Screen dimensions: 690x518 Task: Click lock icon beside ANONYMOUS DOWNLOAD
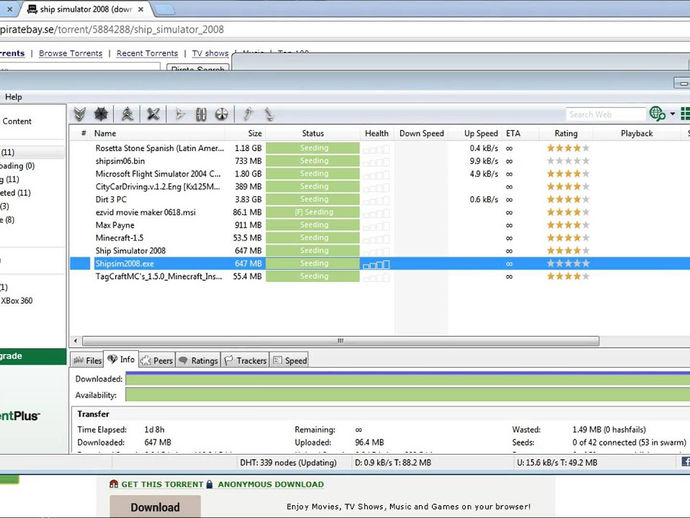pyautogui.click(x=209, y=485)
